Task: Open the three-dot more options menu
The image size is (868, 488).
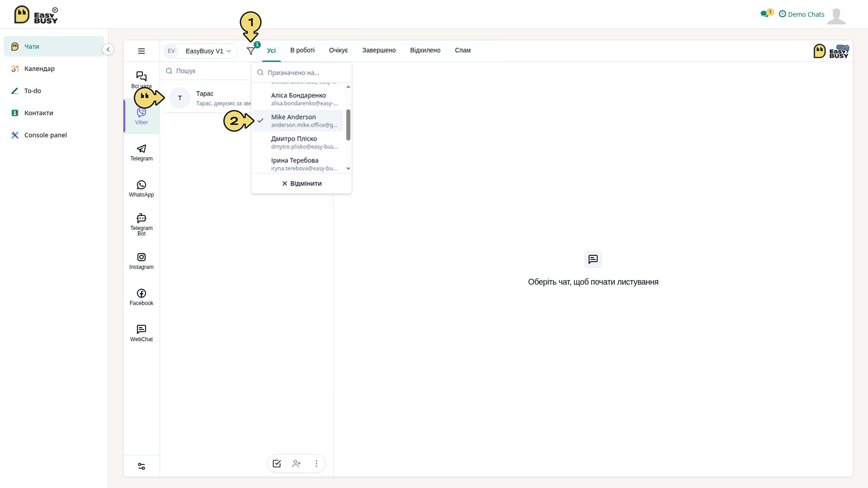Action: [316, 464]
